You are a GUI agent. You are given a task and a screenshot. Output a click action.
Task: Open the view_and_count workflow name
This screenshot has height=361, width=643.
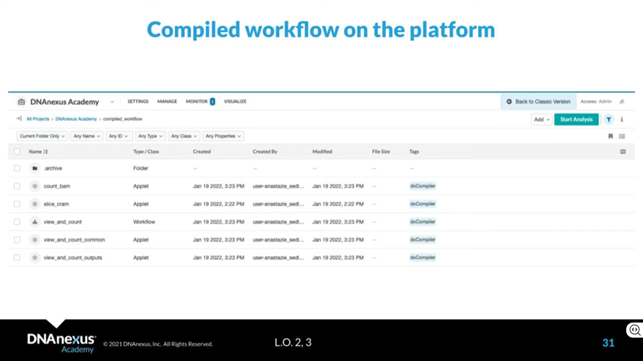63,222
